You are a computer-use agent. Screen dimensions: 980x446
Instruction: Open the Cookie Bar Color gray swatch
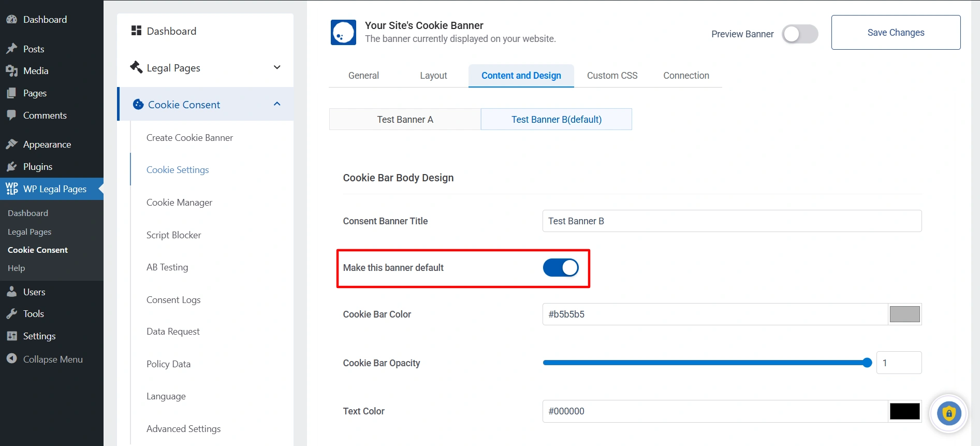(904, 314)
